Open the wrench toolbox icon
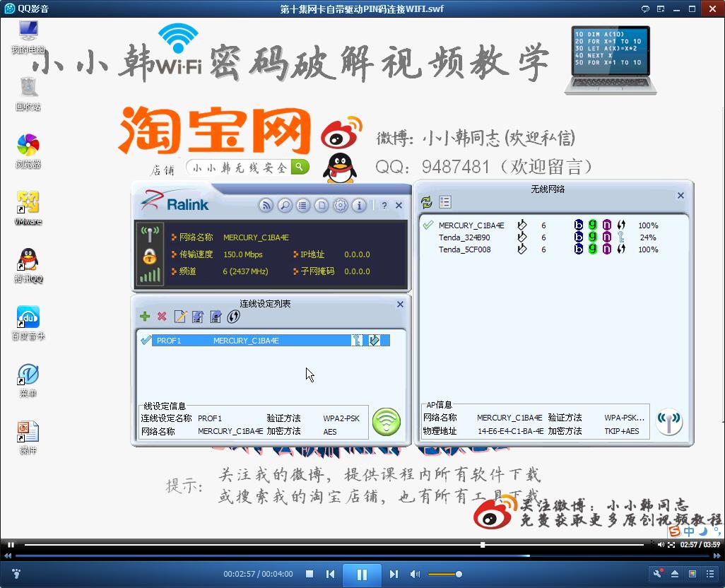Screen dimensions: 725x588 tap(657, 574)
